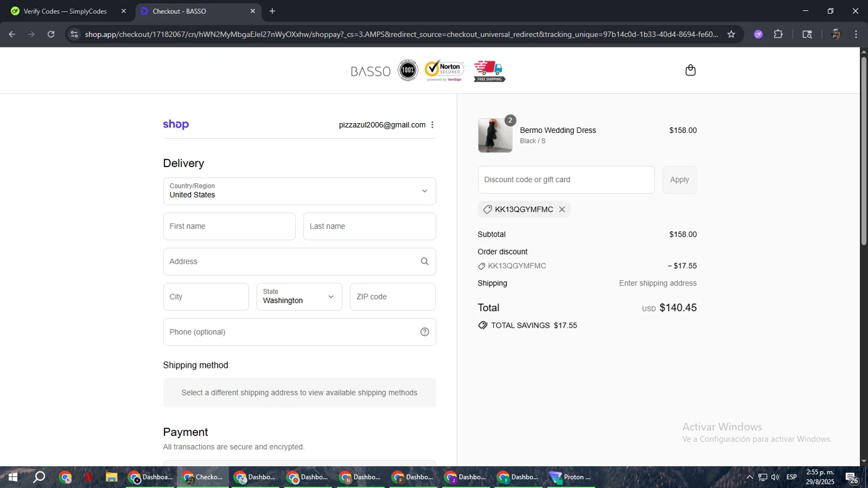868x488 pixels.
Task: Expand the Country/Region dropdown
Action: pos(299,191)
